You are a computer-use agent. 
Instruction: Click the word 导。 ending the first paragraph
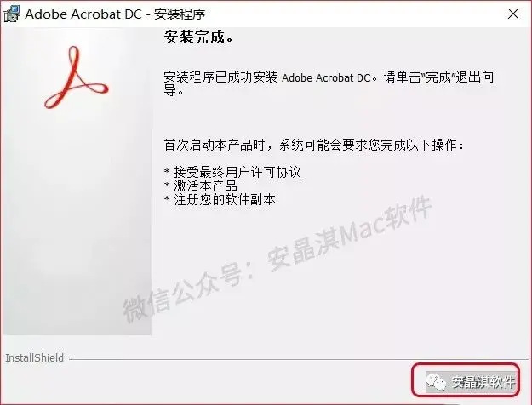pos(174,90)
